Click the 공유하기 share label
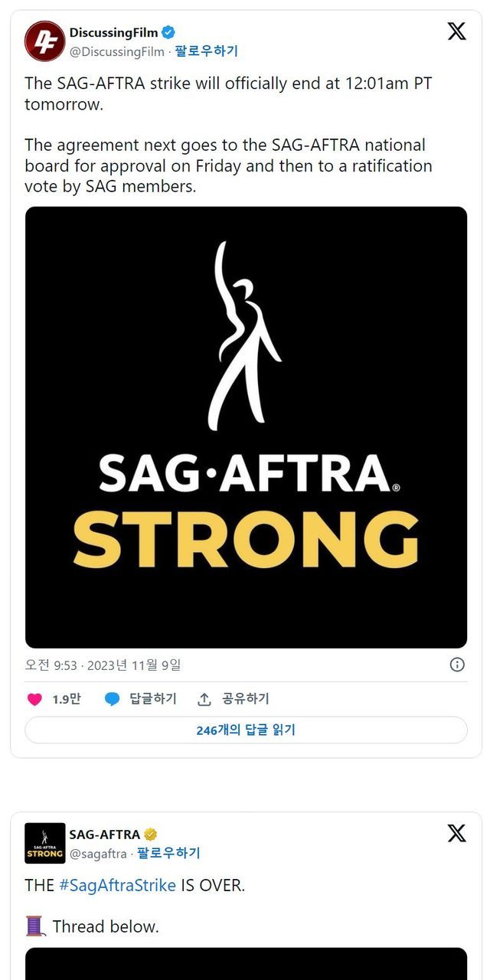This screenshot has height=980, width=490. (246, 699)
